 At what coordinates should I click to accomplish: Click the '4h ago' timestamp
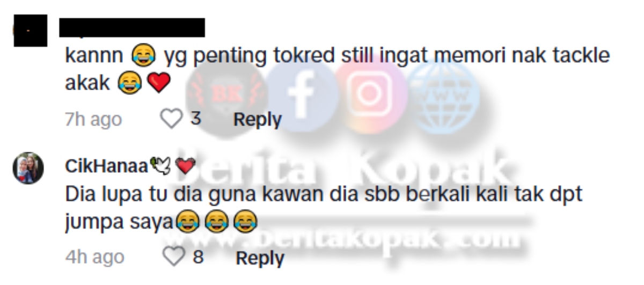(x=94, y=257)
